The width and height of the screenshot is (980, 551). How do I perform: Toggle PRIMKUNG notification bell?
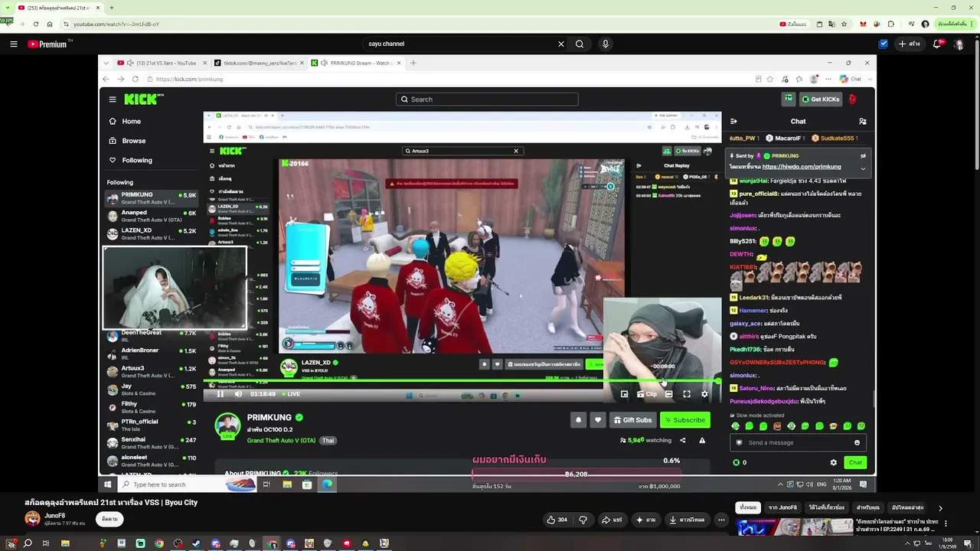[x=578, y=420]
